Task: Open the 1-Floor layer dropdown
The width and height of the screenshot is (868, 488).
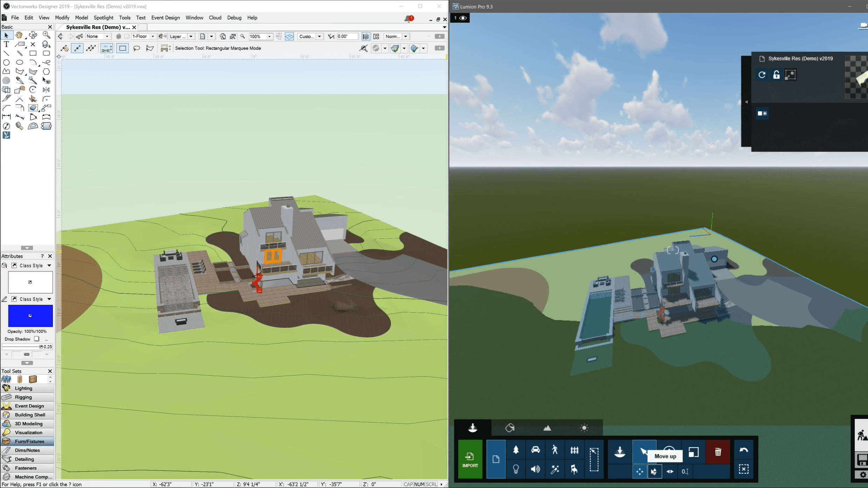Action: [152, 36]
